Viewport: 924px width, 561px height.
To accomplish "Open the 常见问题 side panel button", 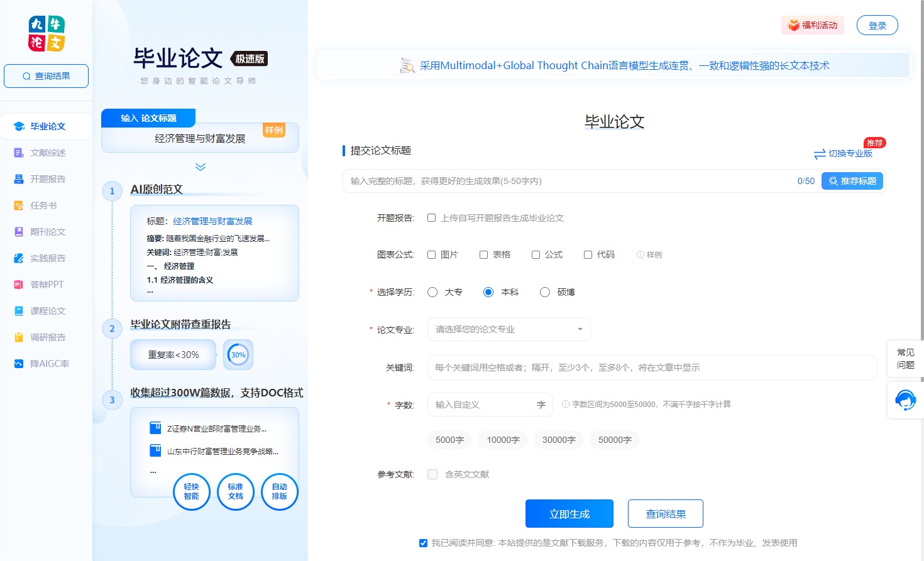I will pos(906,359).
